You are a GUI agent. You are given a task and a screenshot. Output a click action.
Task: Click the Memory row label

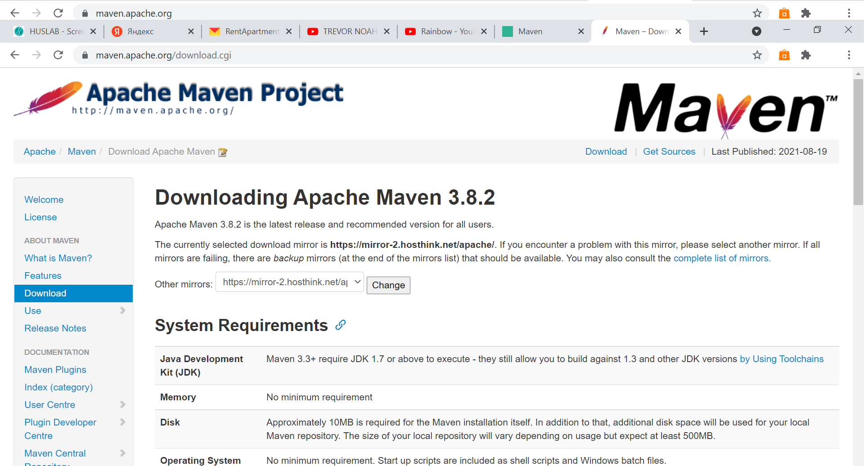point(178,397)
